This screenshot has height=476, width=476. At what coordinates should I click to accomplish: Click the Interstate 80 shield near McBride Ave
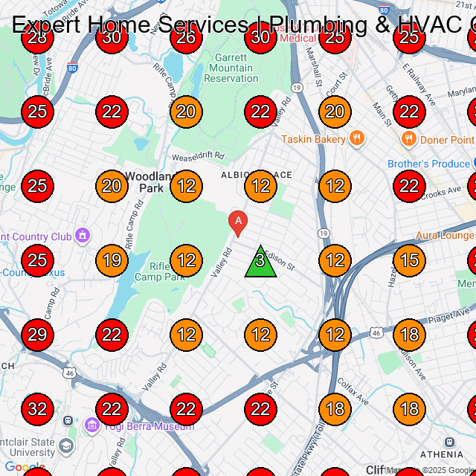72,67
